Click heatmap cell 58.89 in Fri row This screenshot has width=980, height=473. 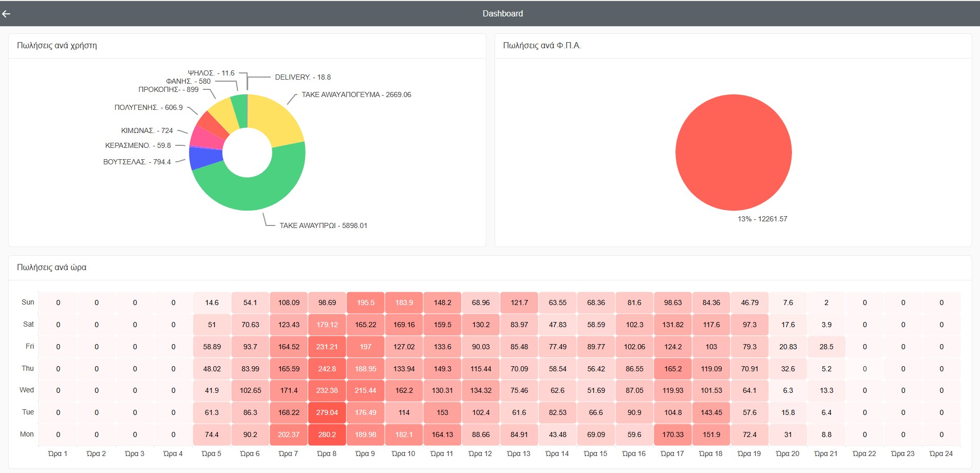(x=212, y=347)
